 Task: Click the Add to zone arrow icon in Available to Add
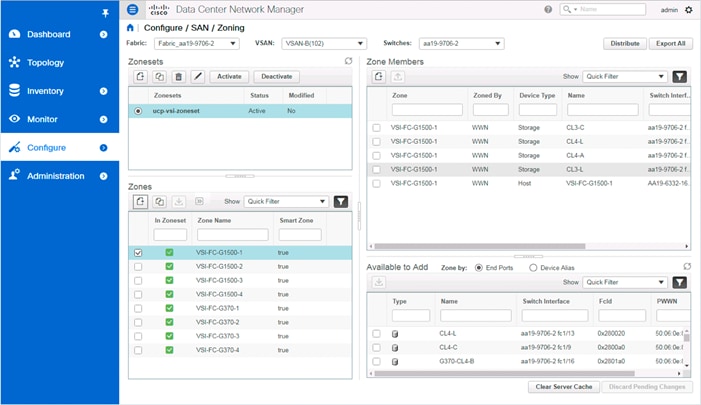point(379,282)
